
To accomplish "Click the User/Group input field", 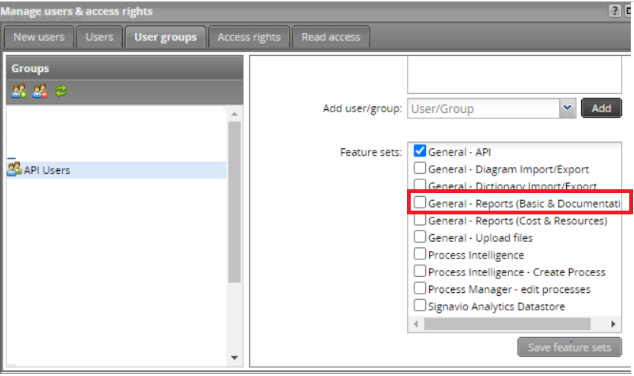I will coord(484,108).
